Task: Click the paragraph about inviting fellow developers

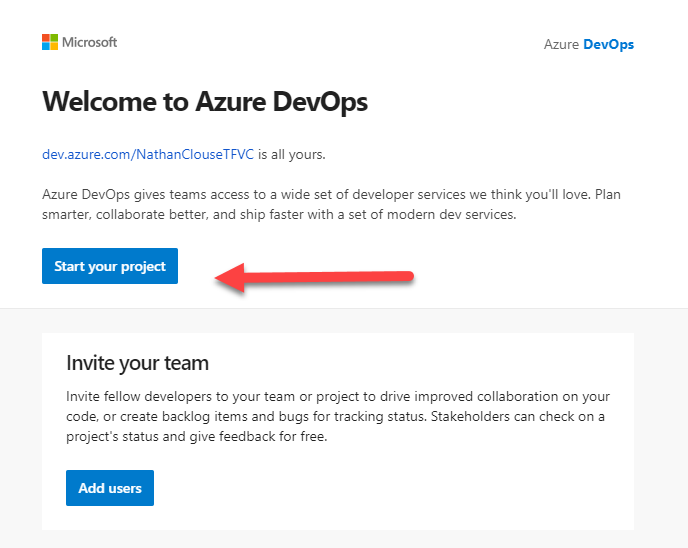Action: [x=338, y=416]
